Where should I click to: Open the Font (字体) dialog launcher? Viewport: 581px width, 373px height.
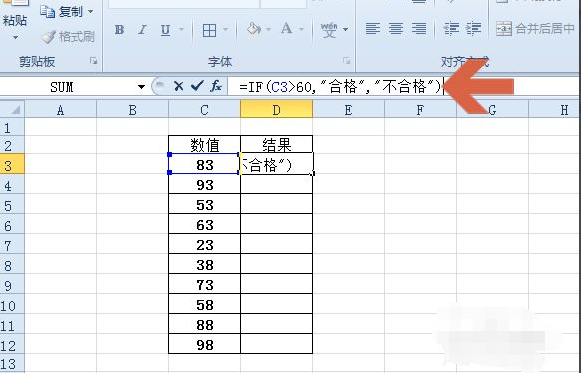click(x=346, y=61)
